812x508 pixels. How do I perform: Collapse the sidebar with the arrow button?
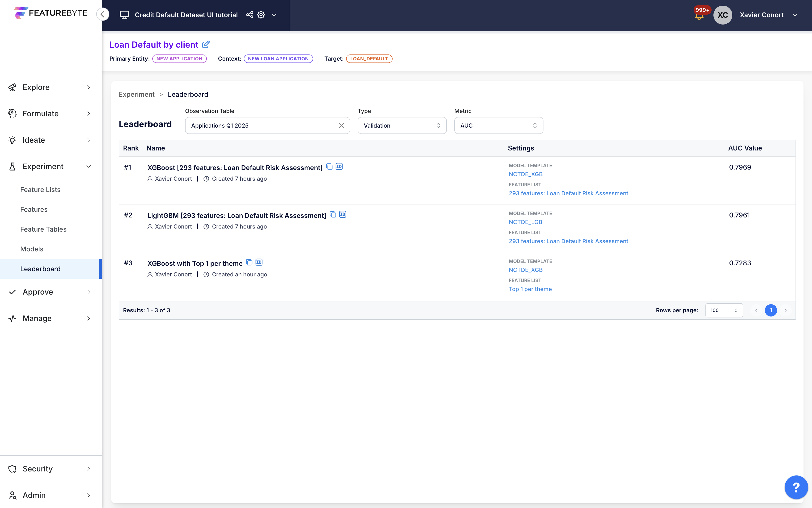[x=103, y=14]
